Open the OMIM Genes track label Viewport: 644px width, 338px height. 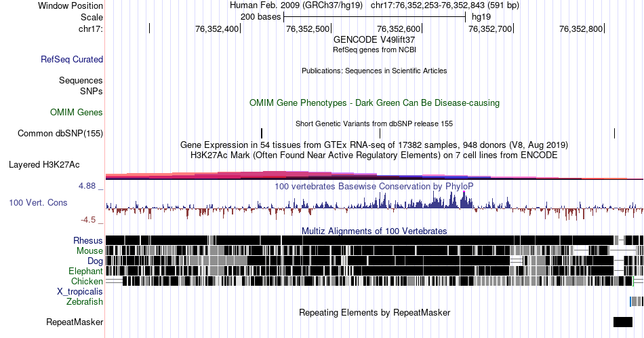tap(76, 112)
